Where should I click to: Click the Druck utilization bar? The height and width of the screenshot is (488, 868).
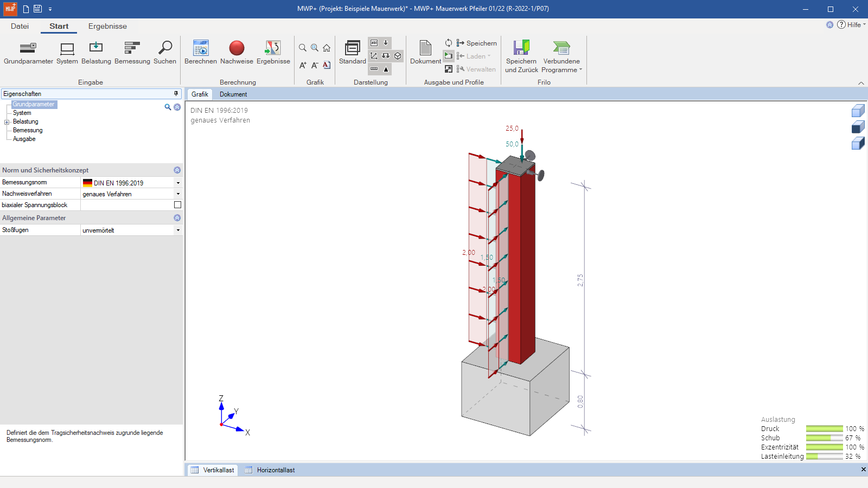click(x=825, y=429)
